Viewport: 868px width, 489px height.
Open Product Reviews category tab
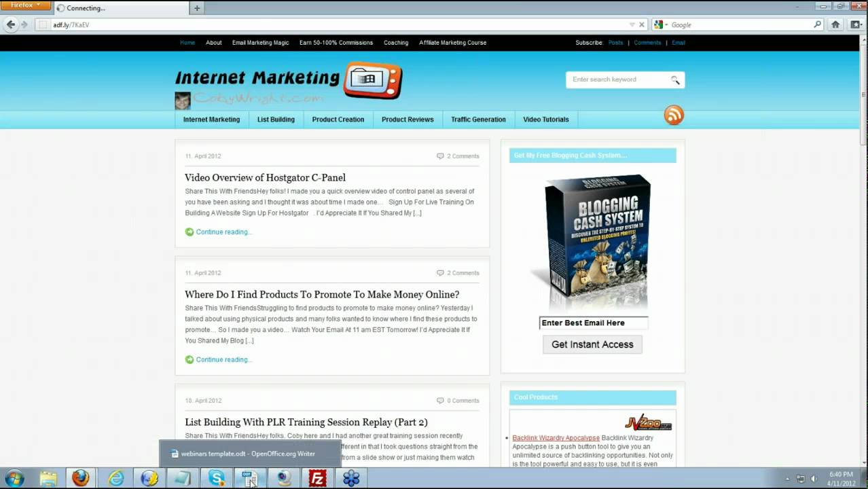408,120
